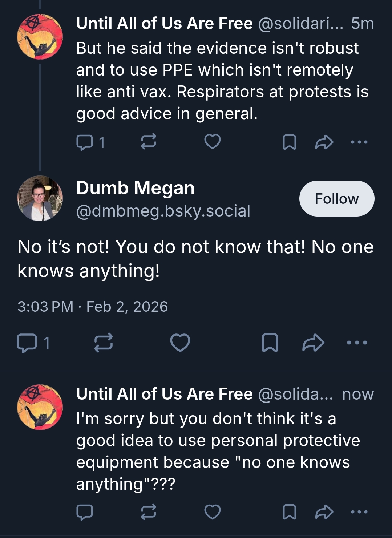Repost Dumb Megan's main post

pyautogui.click(x=104, y=343)
